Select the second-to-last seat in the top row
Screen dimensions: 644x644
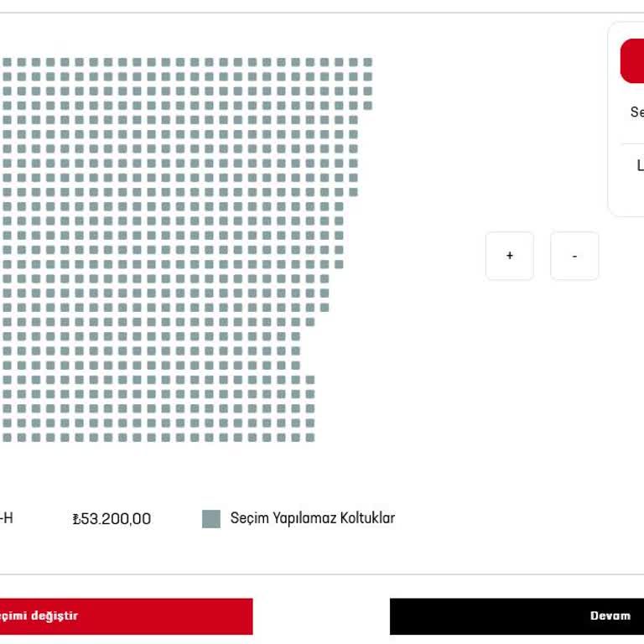pyautogui.click(x=353, y=62)
